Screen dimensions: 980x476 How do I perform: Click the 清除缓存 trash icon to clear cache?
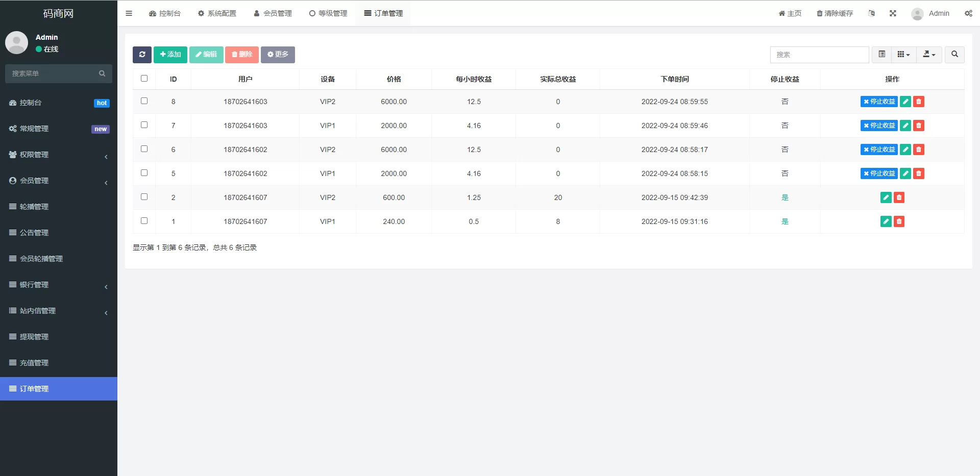pos(819,13)
